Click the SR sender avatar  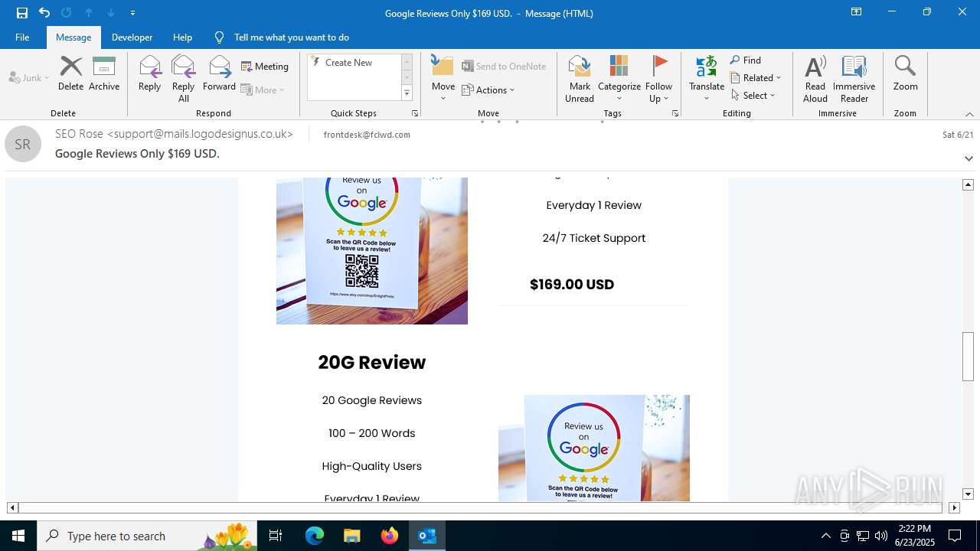tap(23, 144)
